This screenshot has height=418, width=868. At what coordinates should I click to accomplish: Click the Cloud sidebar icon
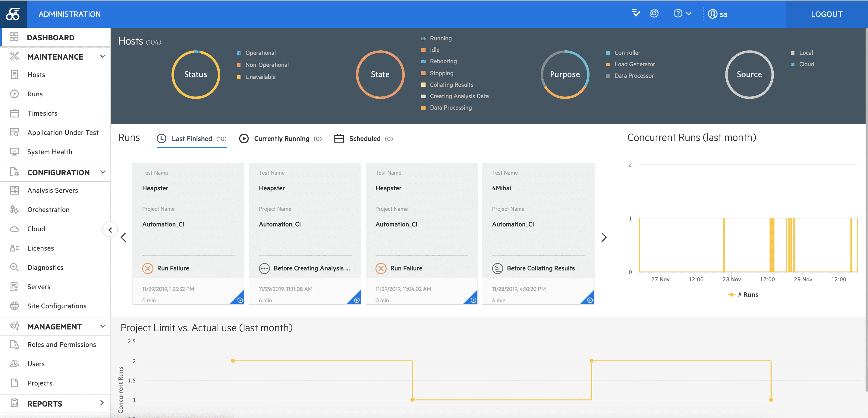tap(14, 228)
